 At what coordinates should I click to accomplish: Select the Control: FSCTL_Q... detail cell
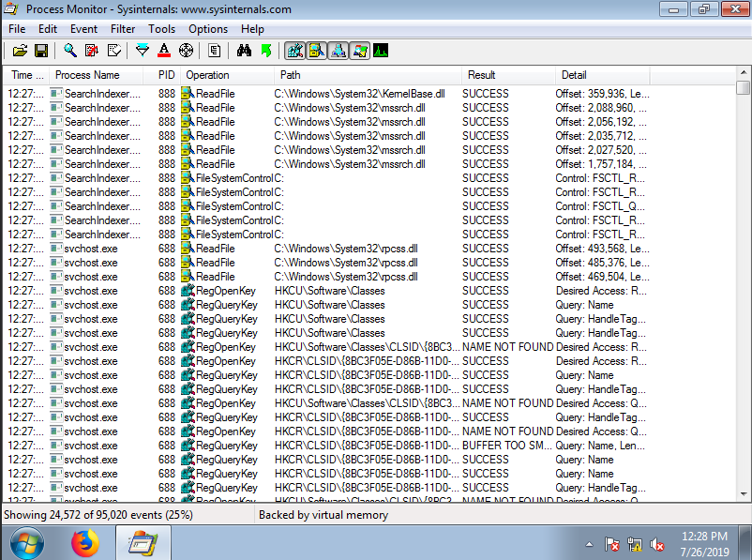point(599,206)
